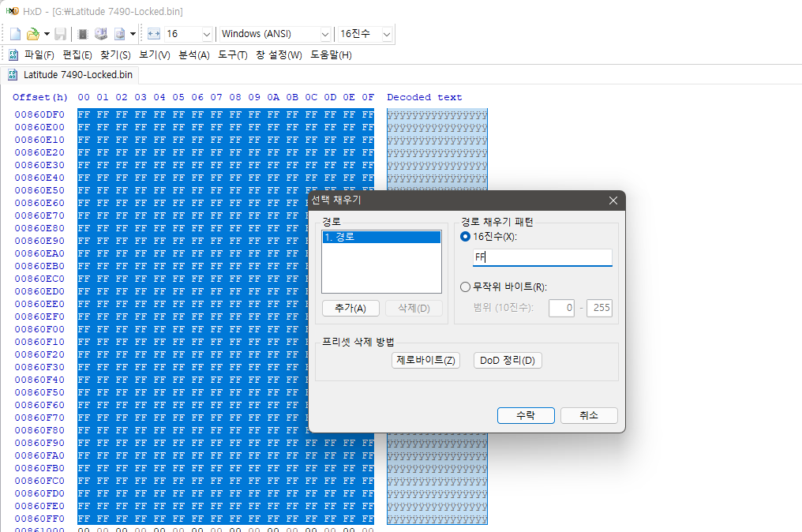This screenshot has height=532, width=802.
Task: Open disk with the drive icon
Action: 101,34
